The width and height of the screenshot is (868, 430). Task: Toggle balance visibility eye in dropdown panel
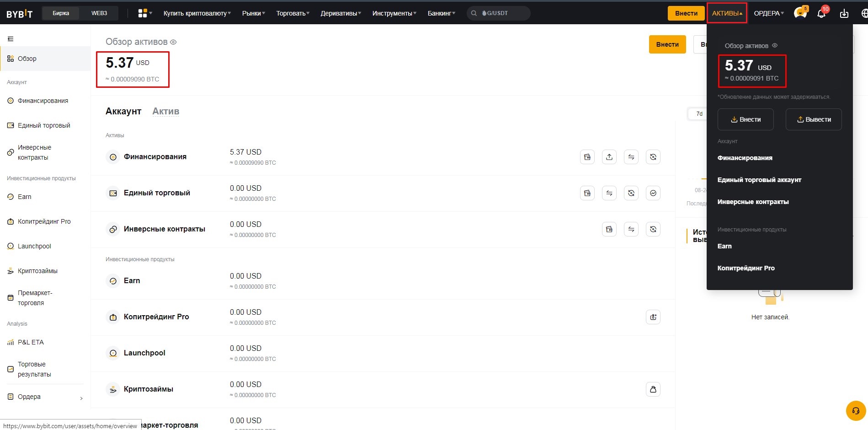click(775, 45)
